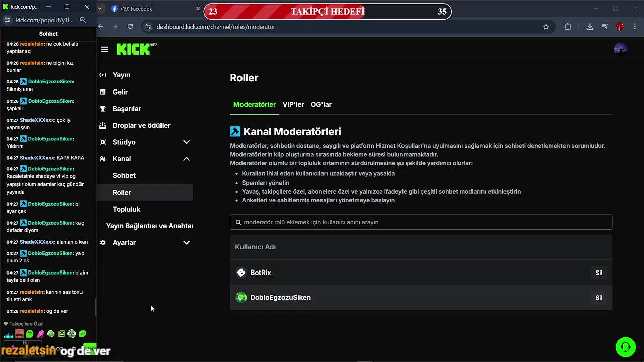
Task: Open the hamburger menu beside the KICK logo
Action: click(104, 49)
